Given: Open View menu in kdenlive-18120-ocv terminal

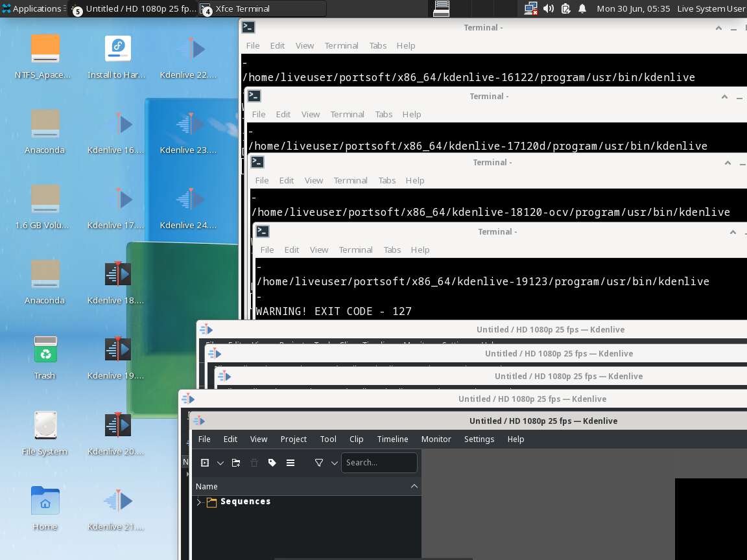Looking at the screenshot, I should pos(313,180).
